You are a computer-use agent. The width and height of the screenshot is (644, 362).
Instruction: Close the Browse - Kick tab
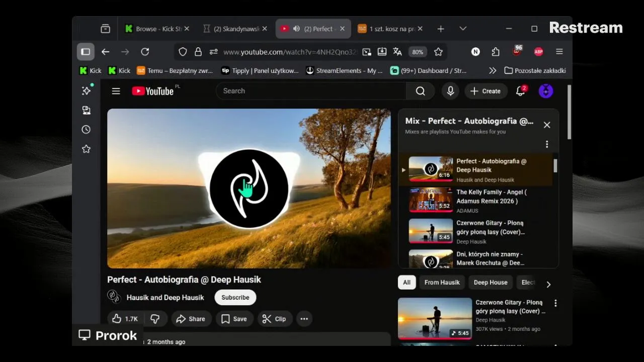click(x=187, y=29)
